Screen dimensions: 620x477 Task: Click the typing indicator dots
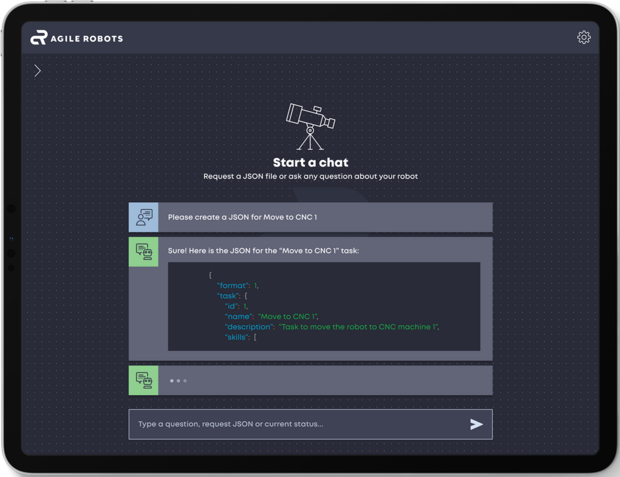[x=178, y=380]
